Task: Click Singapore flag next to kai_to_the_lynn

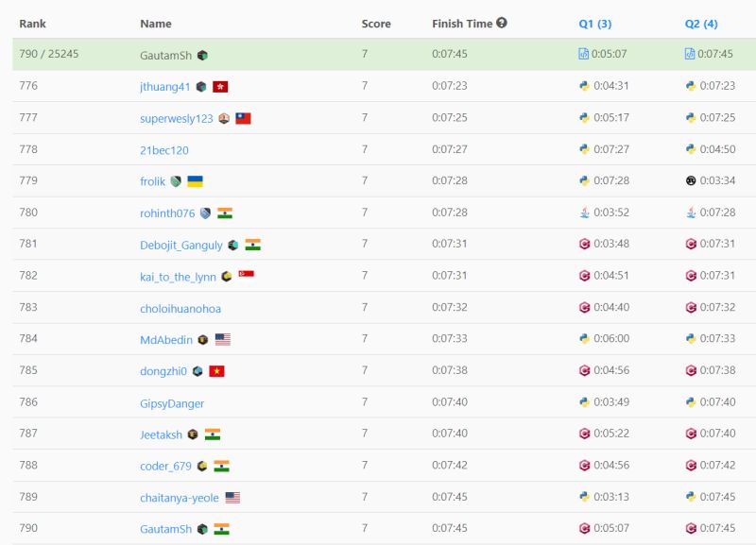Action: point(247,276)
